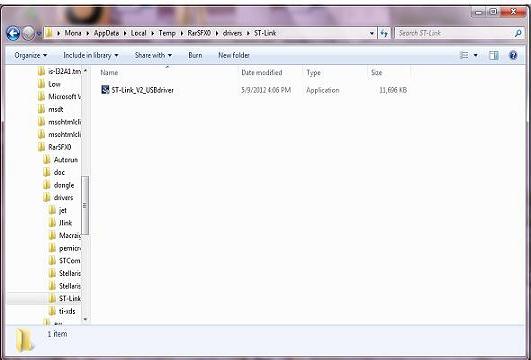The image size is (531, 360).
Task: Click the drivers folder icon in tree
Action: pos(47,197)
